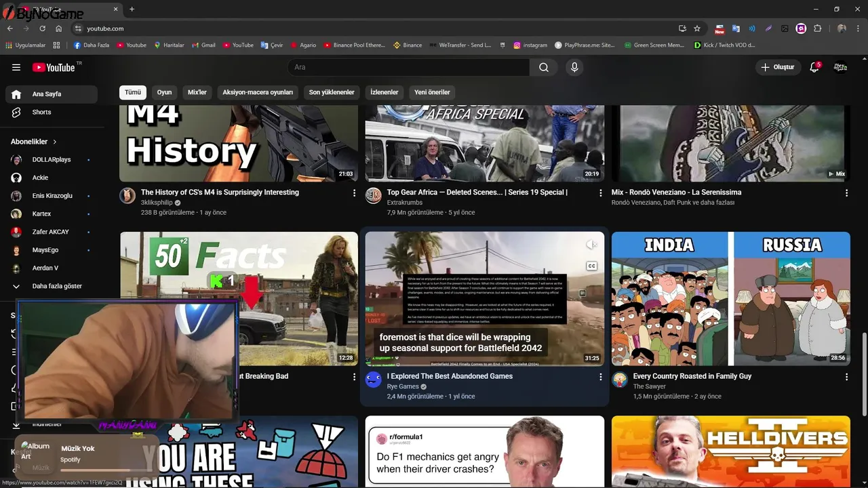Unmute the previewing Battlefield video
This screenshot has width=868, height=488.
pos(591,245)
